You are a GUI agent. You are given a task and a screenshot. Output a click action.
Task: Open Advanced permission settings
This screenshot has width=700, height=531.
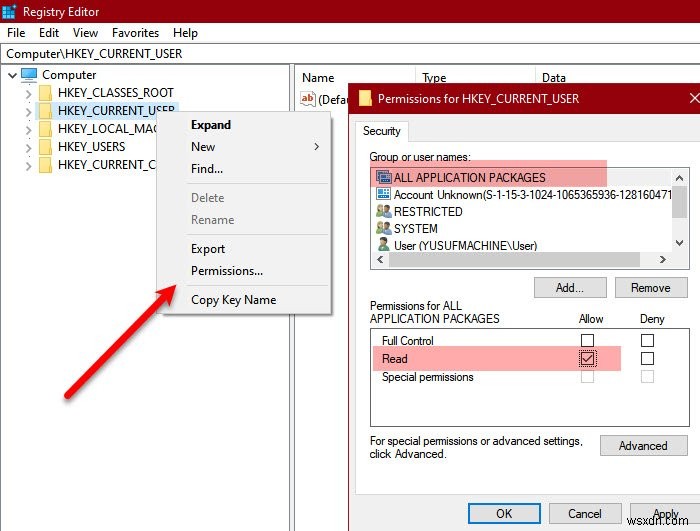pyautogui.click(x=643, y=446)
